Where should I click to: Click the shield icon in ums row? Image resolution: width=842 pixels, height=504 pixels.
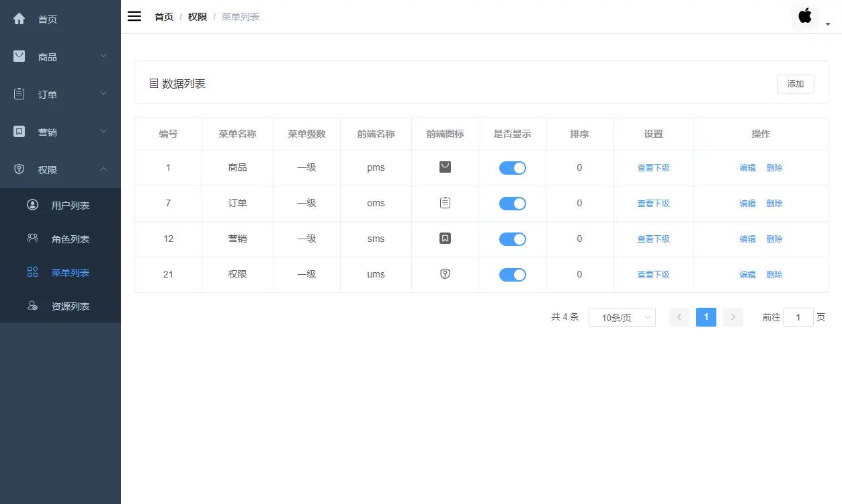pyautogui.click(x=445, y=274)
